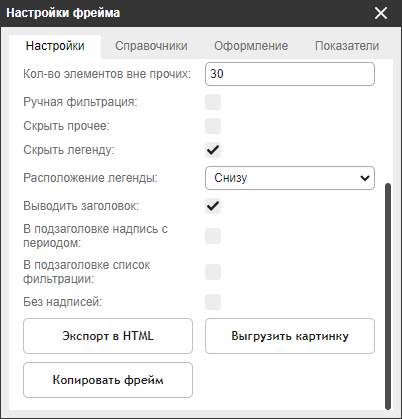
Task: Go to the Оформление tab
Action: click(x=251, y=46)
